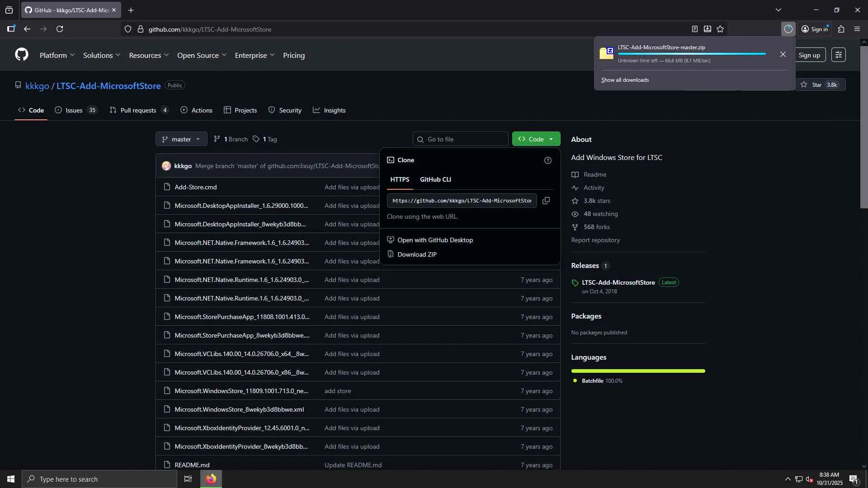This screenshot has height=488, width=868.
Task: Open the Firefox extensions icon
Action: 841,29
